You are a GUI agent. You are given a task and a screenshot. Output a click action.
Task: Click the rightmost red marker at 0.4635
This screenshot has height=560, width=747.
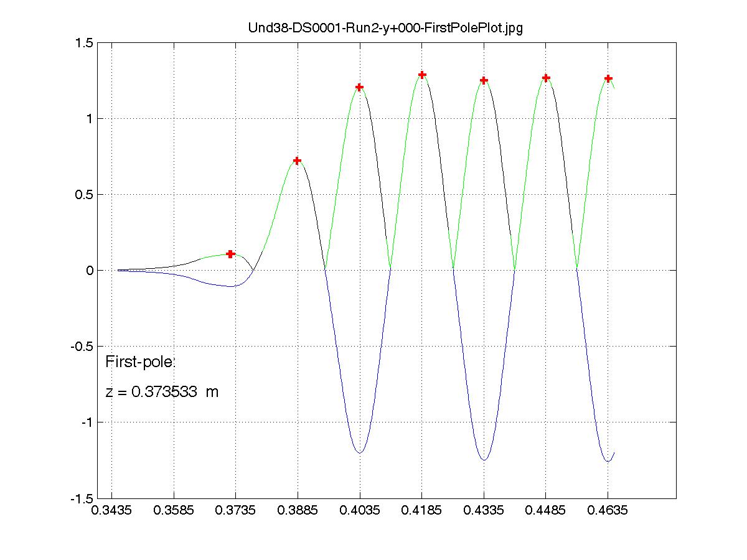click(x=608, y=78)
